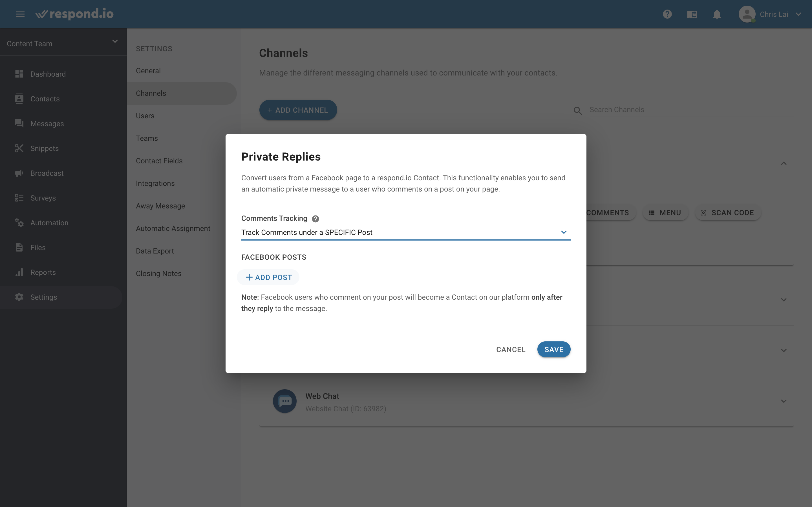Click the Contacts icon in sidebar

tap(19, 98)
